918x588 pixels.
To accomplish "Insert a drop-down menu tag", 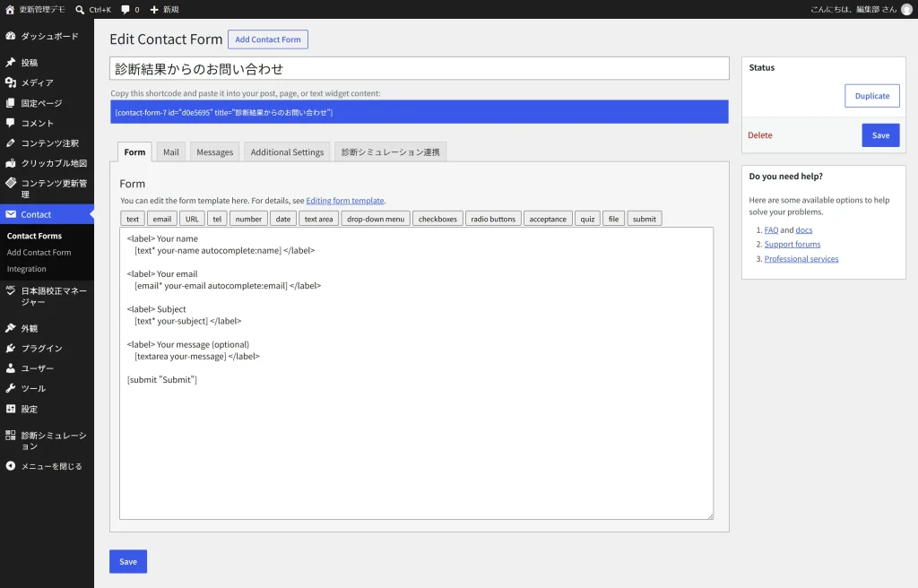I will (376, 219).
